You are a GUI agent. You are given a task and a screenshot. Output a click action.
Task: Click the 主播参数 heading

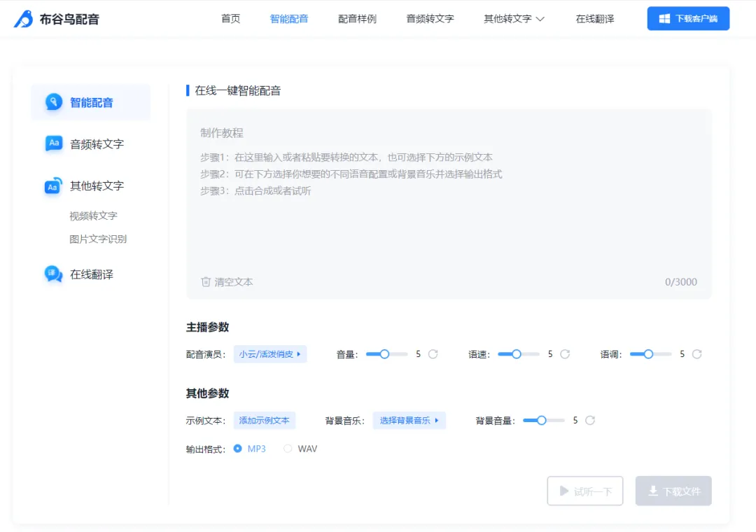click(x=207, y=327)
